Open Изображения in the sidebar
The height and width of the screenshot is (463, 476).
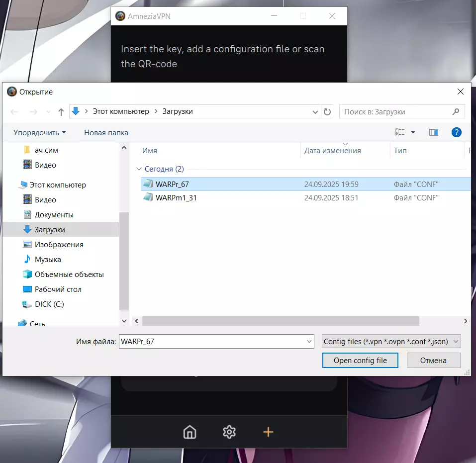click(59, 244)
